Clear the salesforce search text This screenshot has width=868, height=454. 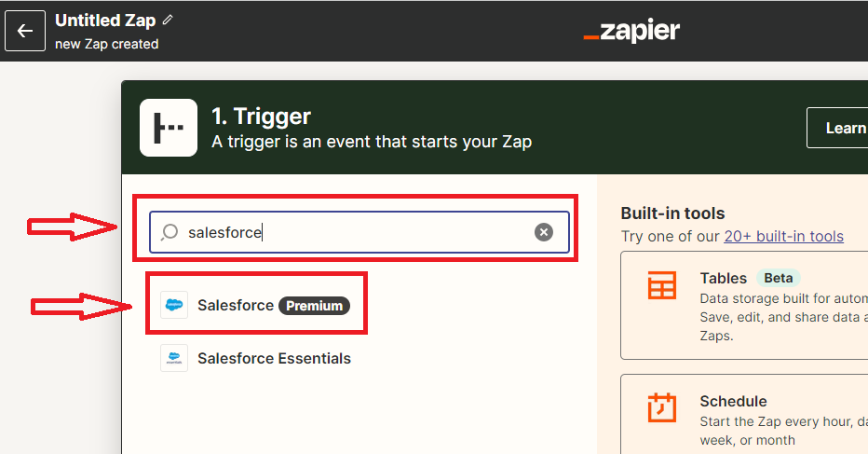pos(544,232)
